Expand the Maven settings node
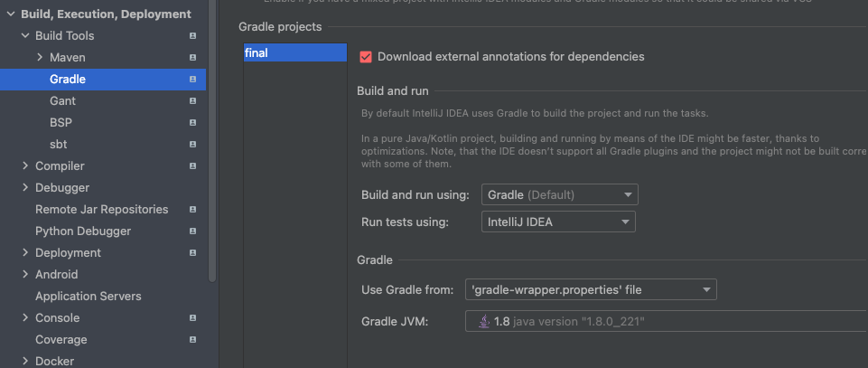The image size is (868, 368). [x=40, y=57]
